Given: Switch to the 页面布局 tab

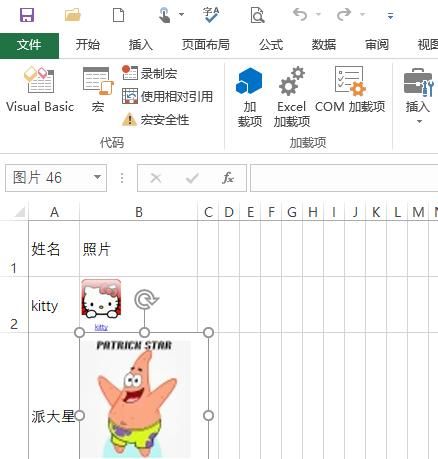Looking at the screenshot, I should (205, 44).
